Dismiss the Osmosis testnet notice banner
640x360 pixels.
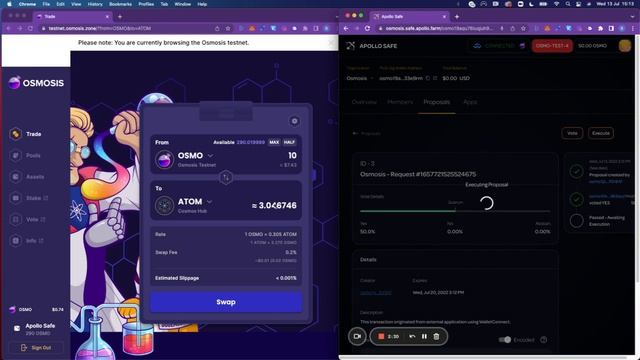332,42
